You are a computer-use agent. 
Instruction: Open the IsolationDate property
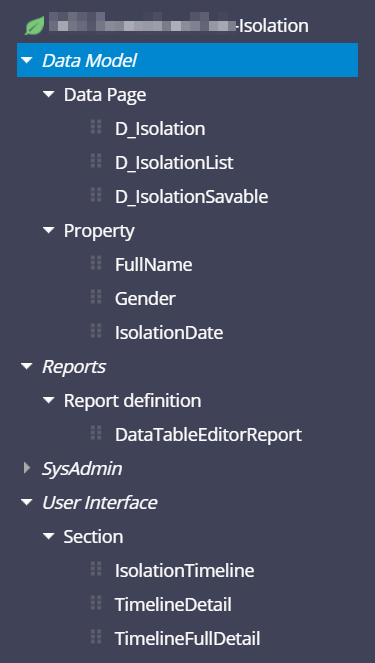(169, 333)
